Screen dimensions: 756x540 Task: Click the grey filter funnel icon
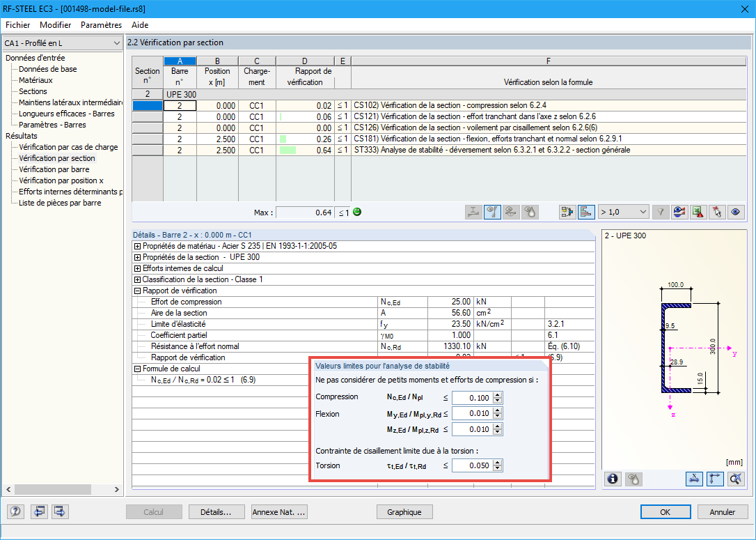coord(661,212)
